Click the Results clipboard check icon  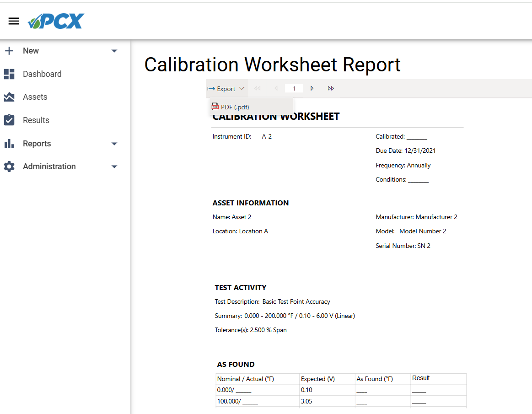pos(9,120)
